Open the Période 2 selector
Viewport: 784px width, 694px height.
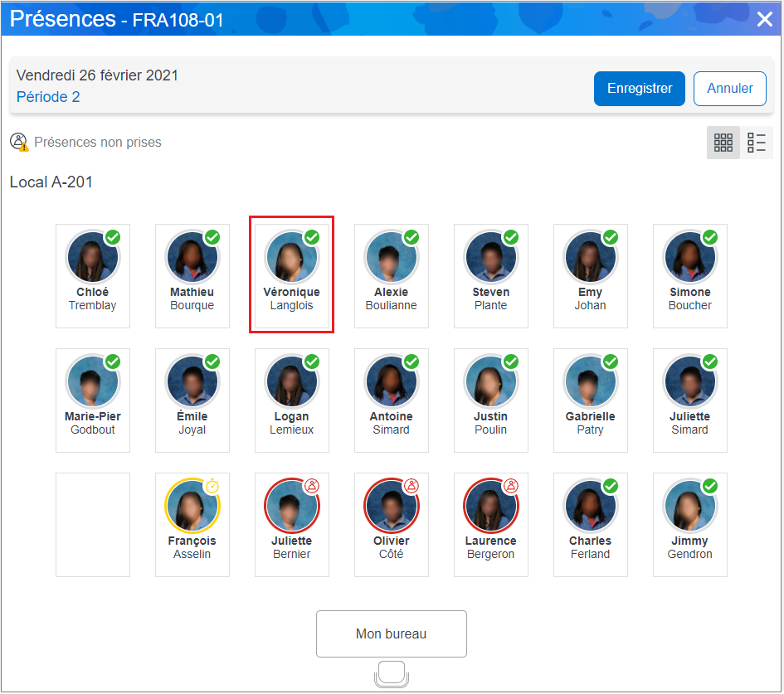coord(48,97)
